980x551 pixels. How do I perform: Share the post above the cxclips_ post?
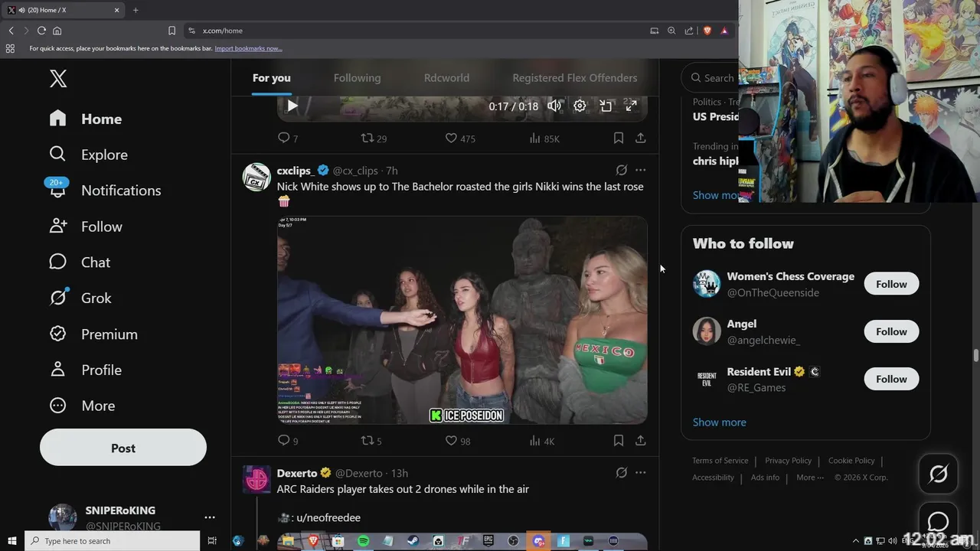[x=641, y=139]
